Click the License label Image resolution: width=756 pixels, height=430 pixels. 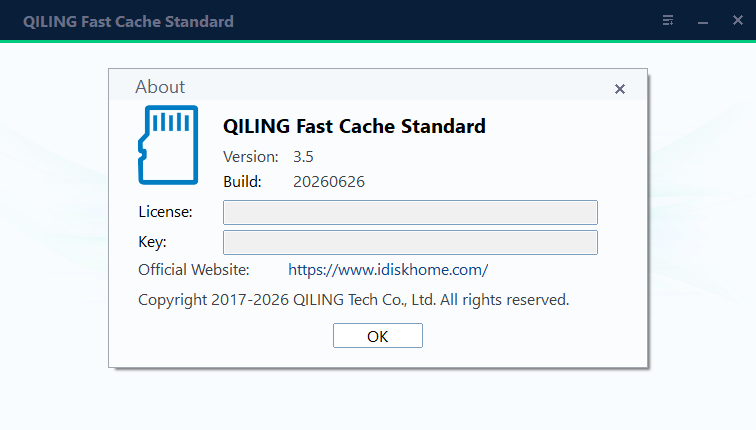[165, 212]
